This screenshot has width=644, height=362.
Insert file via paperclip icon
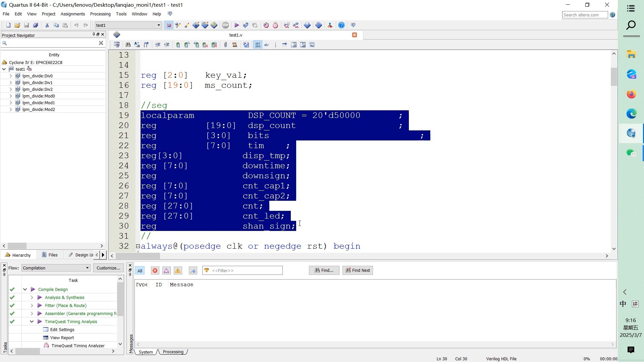[225, 45]
